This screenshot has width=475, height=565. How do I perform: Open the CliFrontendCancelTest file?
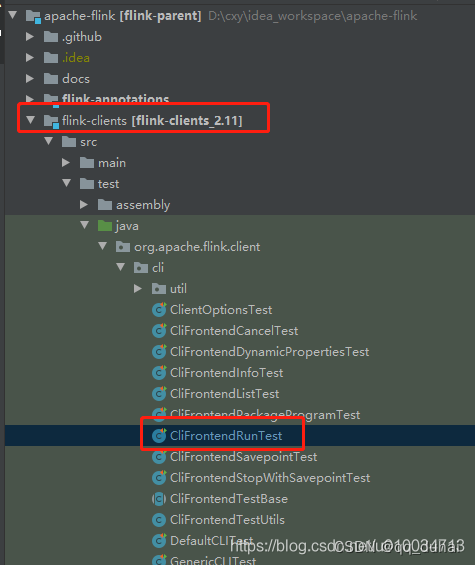pos(234,331)
